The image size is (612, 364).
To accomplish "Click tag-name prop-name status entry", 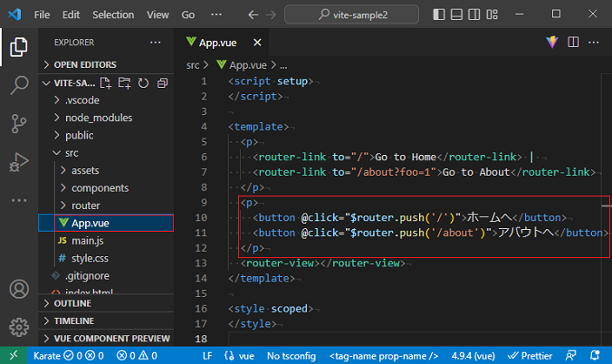I will [384, 356].
